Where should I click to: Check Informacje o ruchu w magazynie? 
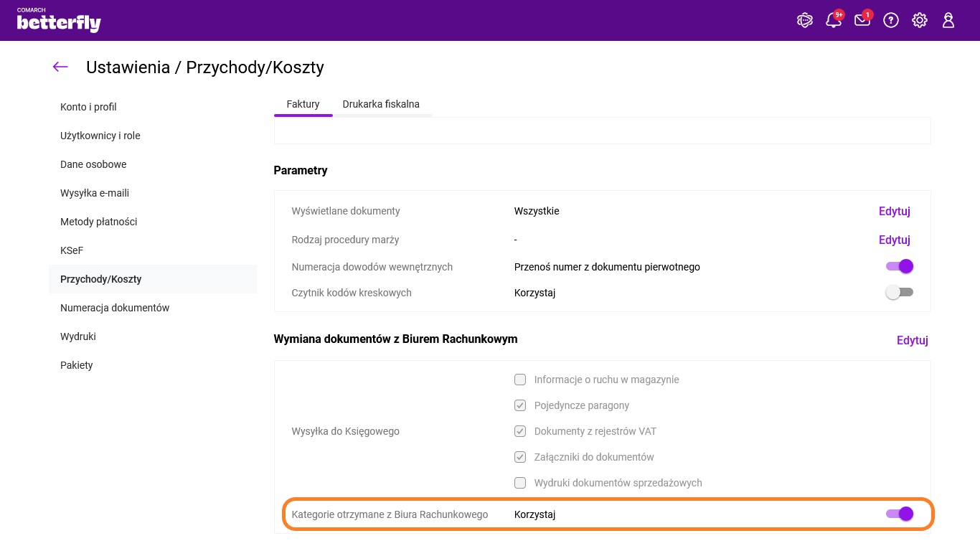point(520,380)
